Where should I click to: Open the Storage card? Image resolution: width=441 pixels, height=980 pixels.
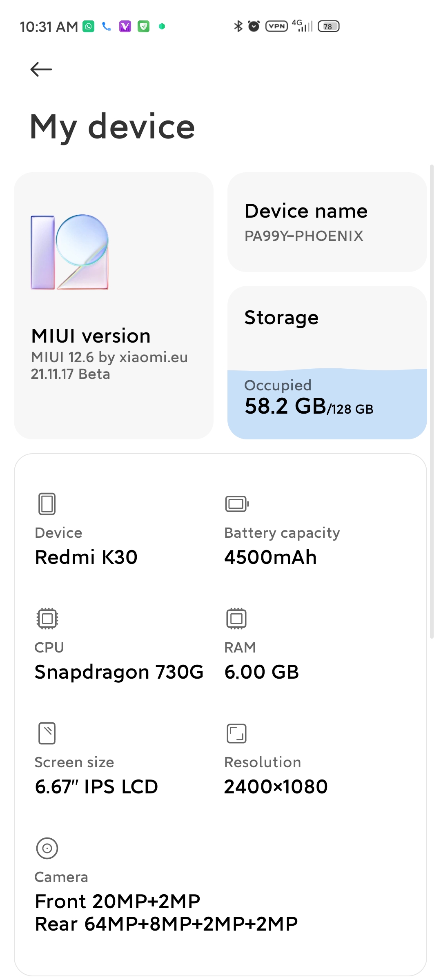327,327
